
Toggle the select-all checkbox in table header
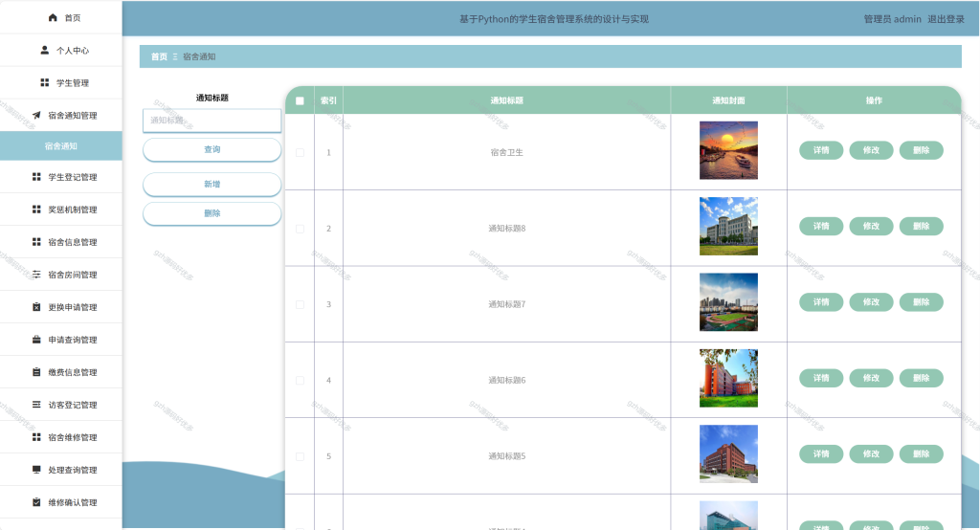tap(300, 100)
